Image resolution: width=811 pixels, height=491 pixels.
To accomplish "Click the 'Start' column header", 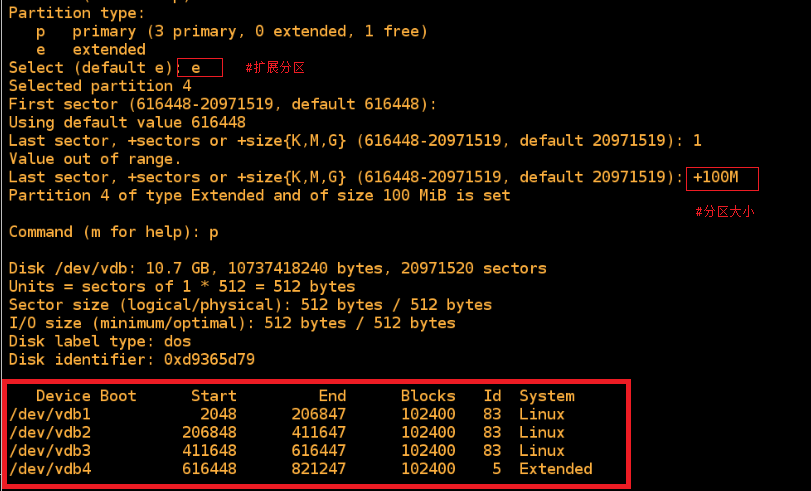I will pos(214,396).
